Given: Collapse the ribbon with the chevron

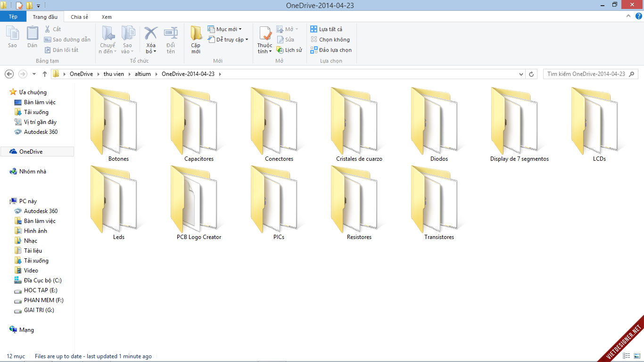Looking at the screenshot, I should click(627, 16).
